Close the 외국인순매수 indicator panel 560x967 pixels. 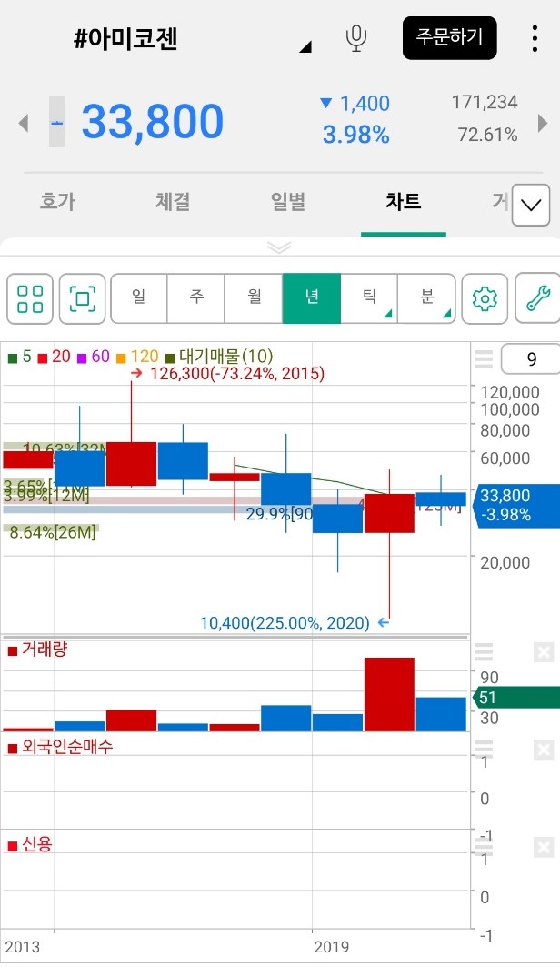click(x=544, y=750)
